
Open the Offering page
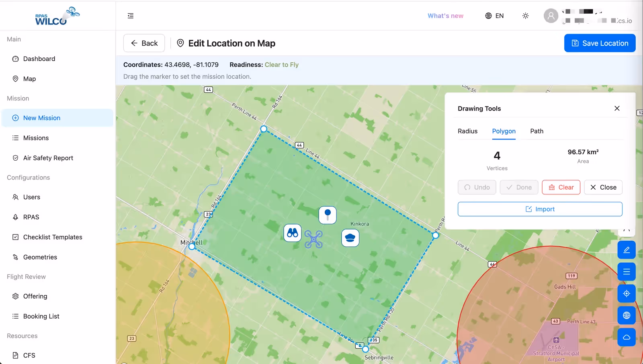[x=57, y=296]
